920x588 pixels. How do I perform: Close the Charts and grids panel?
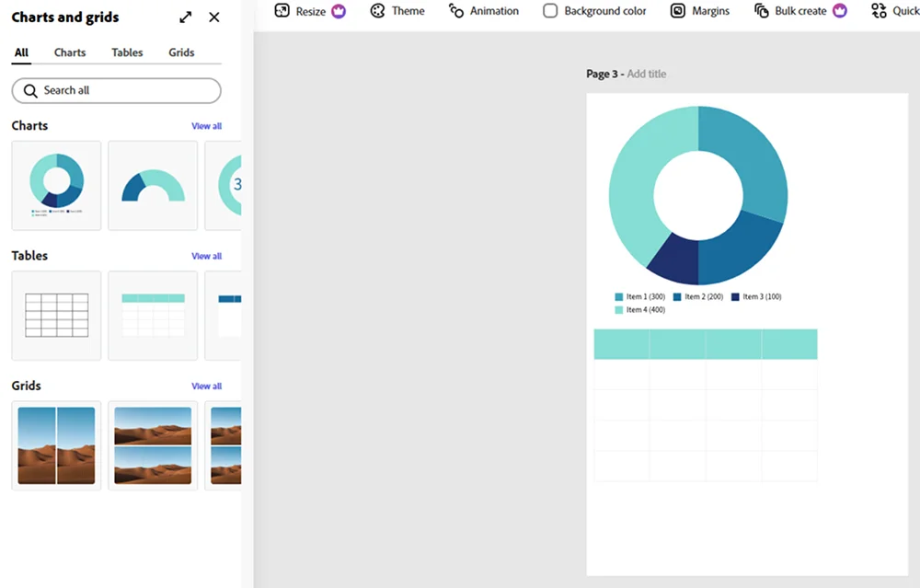(214, 17)
